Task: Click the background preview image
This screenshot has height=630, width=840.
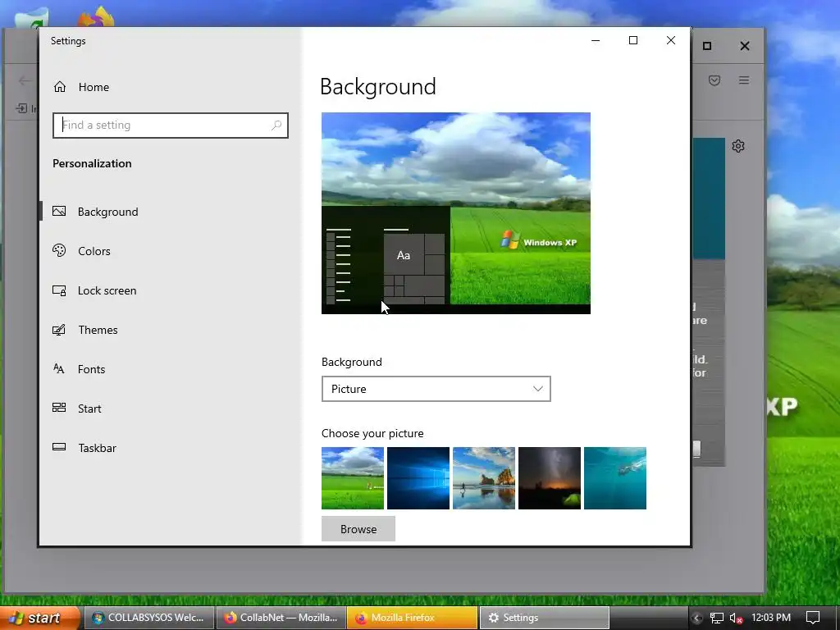Action: tap(456, 213)
